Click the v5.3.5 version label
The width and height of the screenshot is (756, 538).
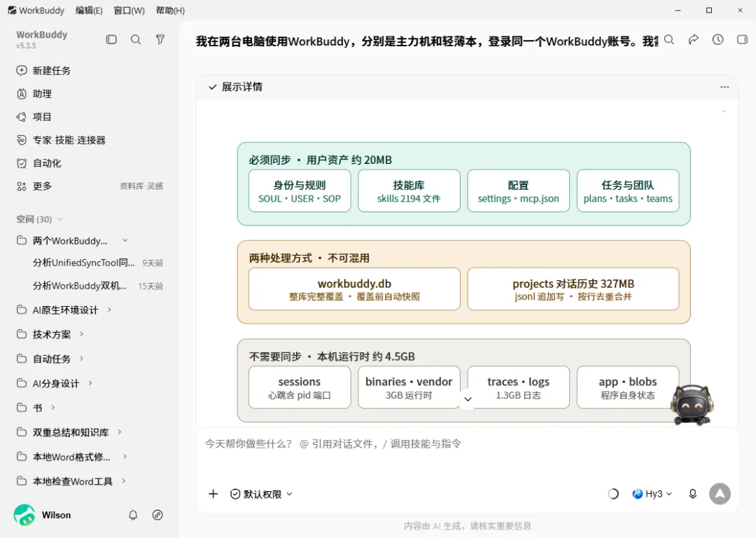pyautogui.click(x=26, y=46)
